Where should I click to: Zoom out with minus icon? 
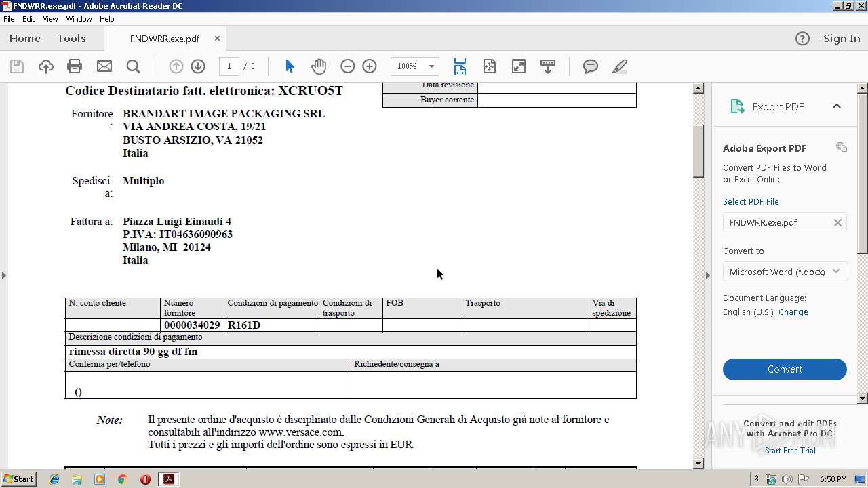click(348, 66)
